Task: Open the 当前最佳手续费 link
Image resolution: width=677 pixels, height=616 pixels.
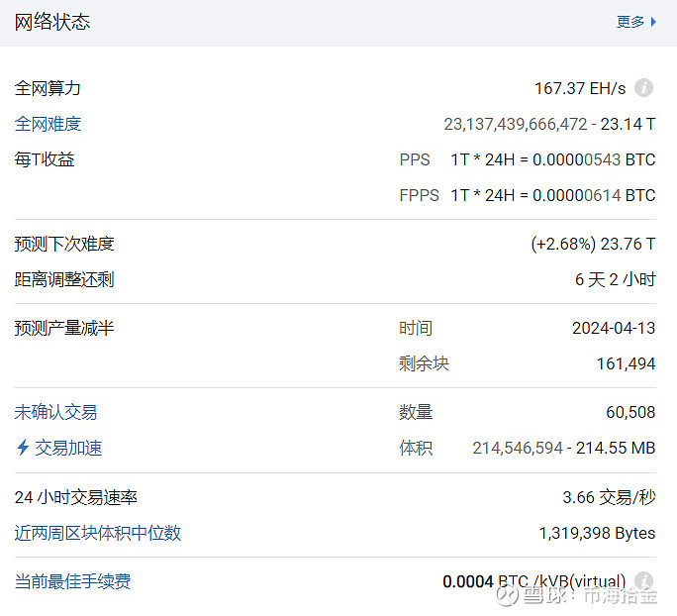Action: tap(72, 581)
